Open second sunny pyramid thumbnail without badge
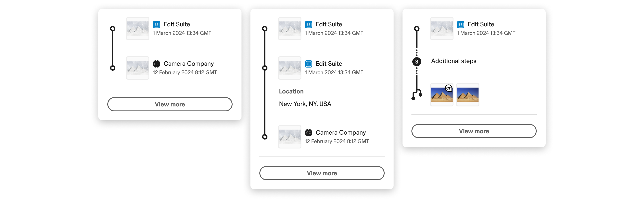Image resolution: width=644 pixels, height=216 pixels. coord(468,95)
